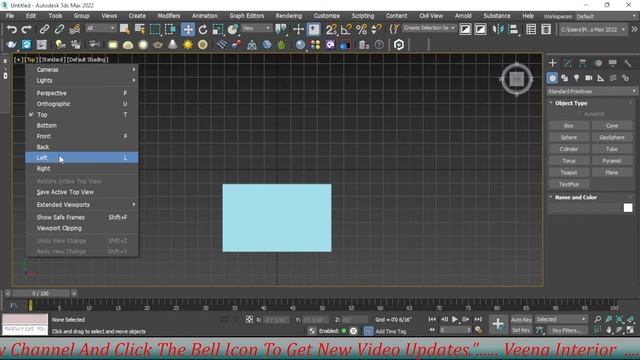Select the Lights category icon in Create panel
640x360 pixels.
click(576, 78)
